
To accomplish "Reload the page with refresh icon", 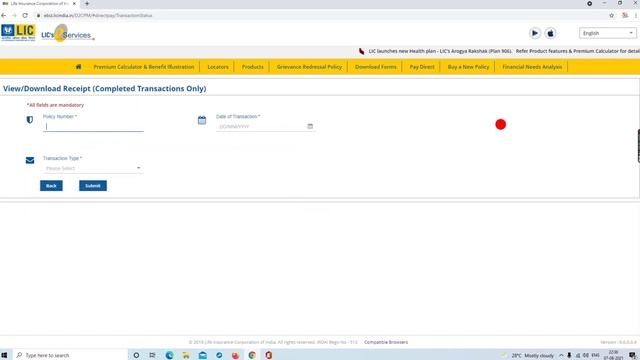I will [x=25, y=16].
